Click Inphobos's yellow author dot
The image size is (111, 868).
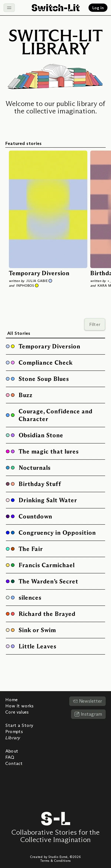point(37,285)
